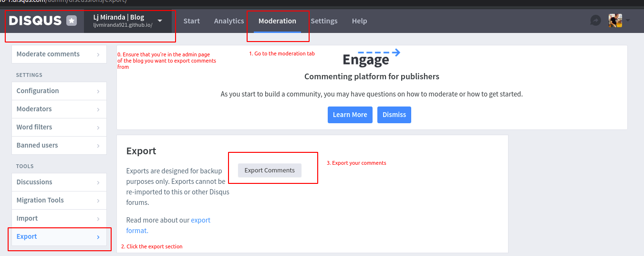Expand the account menu arrow beside avatar
Screen dimensions: 644x256
(x=627, y=21)
